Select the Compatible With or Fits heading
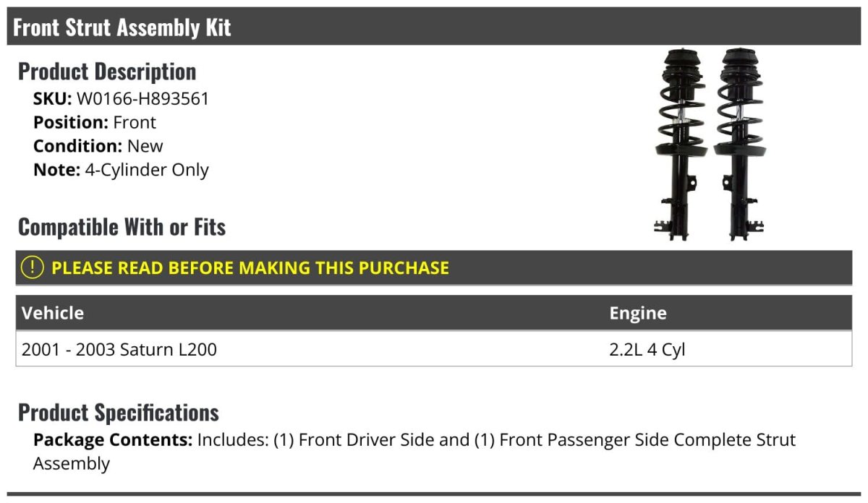 [122, 227]
